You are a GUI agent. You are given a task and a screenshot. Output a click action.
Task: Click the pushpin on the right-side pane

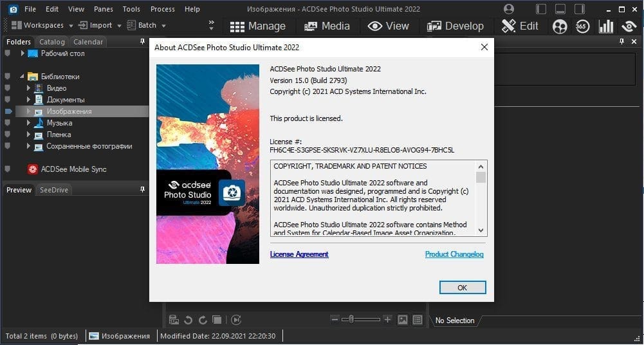622,41
